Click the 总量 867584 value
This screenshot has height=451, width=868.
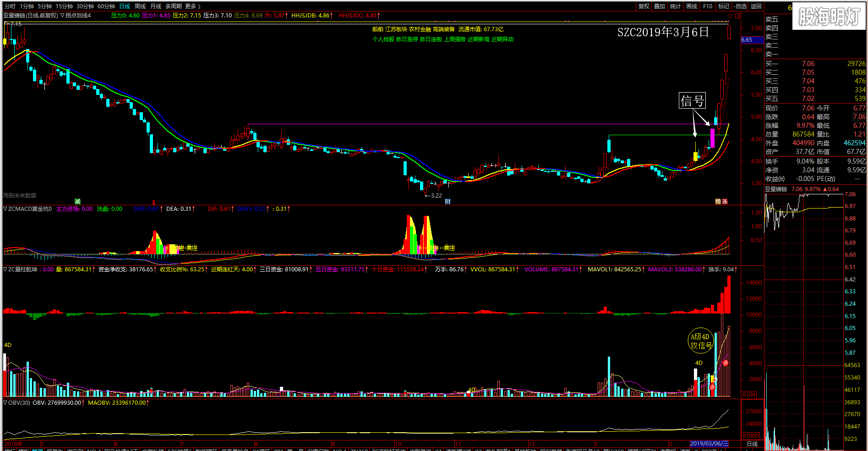pos(803,134)
